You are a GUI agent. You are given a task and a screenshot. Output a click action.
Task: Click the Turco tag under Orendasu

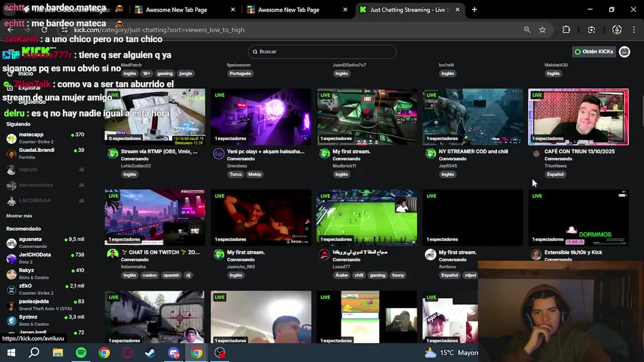(235, 174)
